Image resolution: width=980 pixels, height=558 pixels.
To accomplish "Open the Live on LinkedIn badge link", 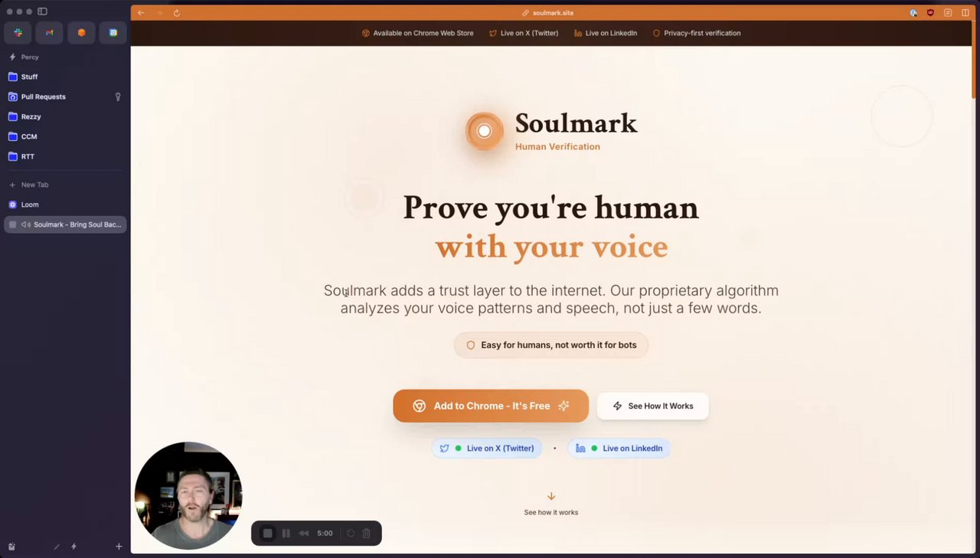I will pyautogui.click(x=619, y=449).
